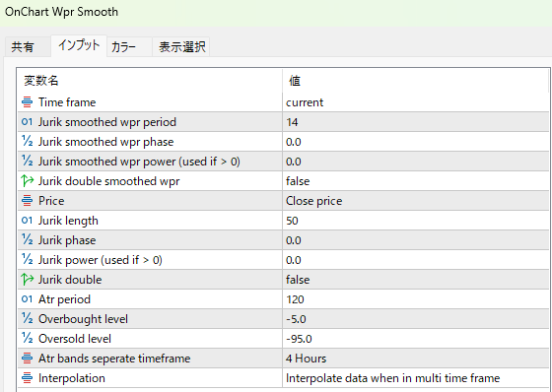Click the integer icon next to Atr period
The image size is (552, 392).
(28, 299)
